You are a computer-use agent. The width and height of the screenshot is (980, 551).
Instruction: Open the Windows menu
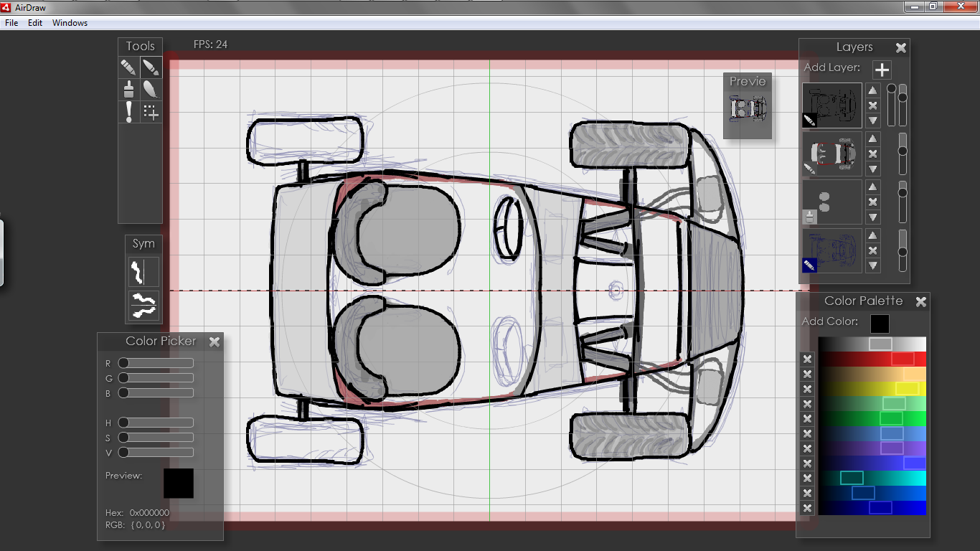click(x=70, y=22)
